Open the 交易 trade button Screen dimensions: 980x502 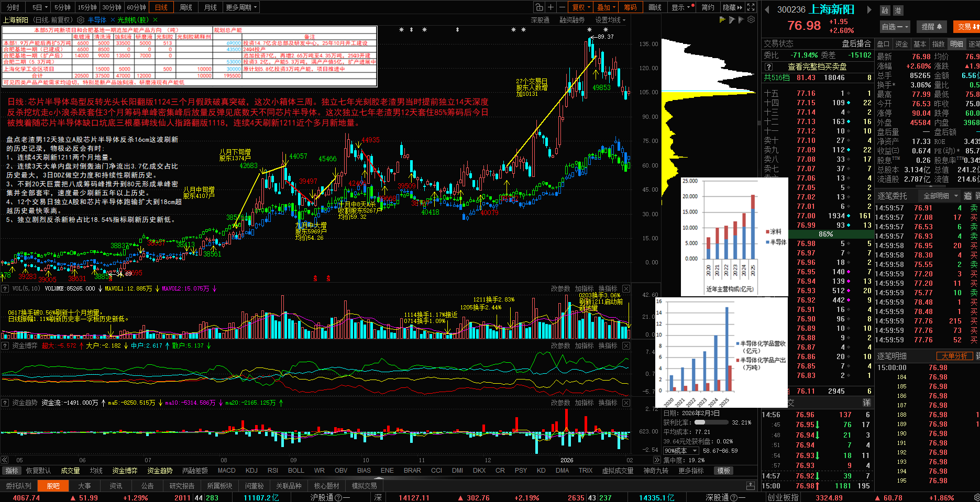[967, 27]
